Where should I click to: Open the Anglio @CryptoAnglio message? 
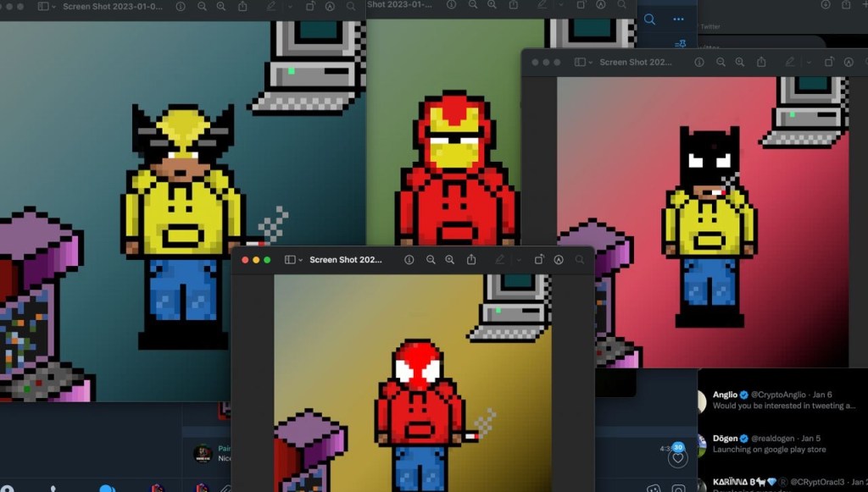(x=780, y=400)
